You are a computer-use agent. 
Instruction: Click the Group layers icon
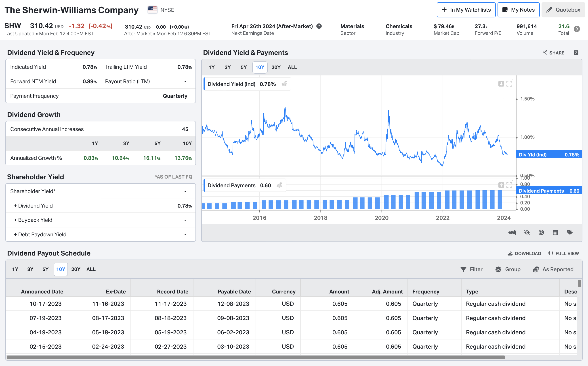498,269
